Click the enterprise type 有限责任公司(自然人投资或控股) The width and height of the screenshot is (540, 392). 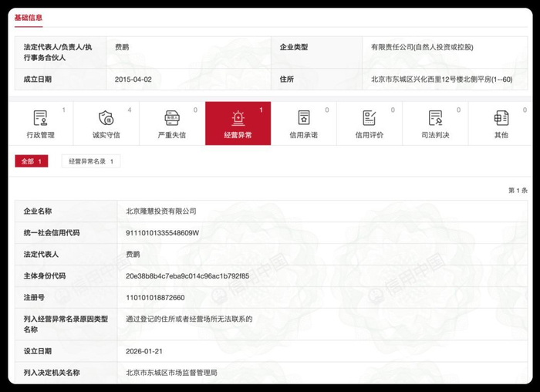point(422,47)
